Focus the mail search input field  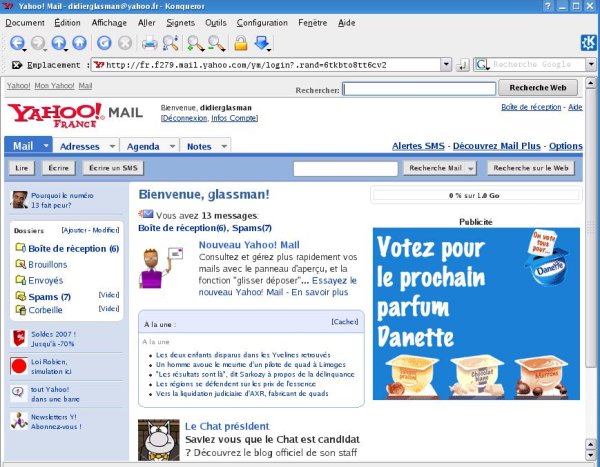(x=346, y=168)
